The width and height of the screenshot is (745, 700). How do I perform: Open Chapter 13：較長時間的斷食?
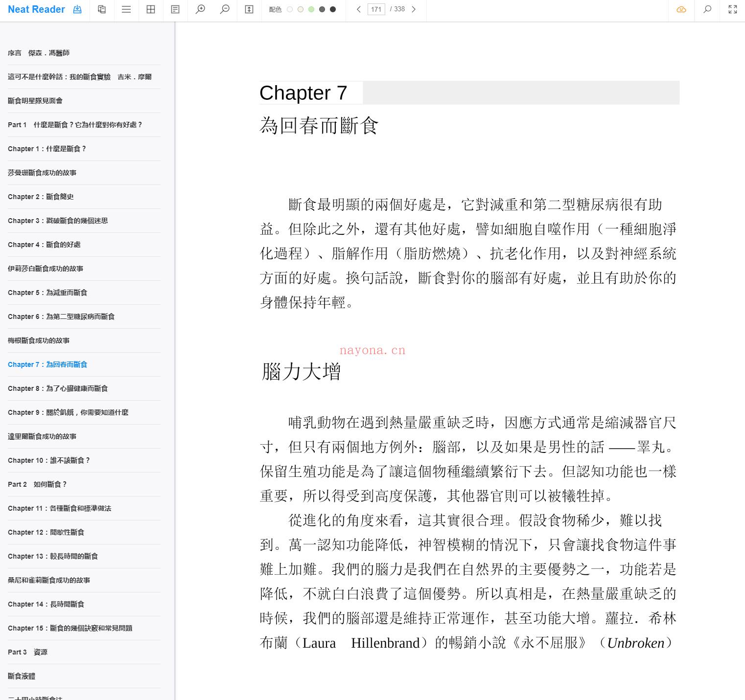pos(84,556)
